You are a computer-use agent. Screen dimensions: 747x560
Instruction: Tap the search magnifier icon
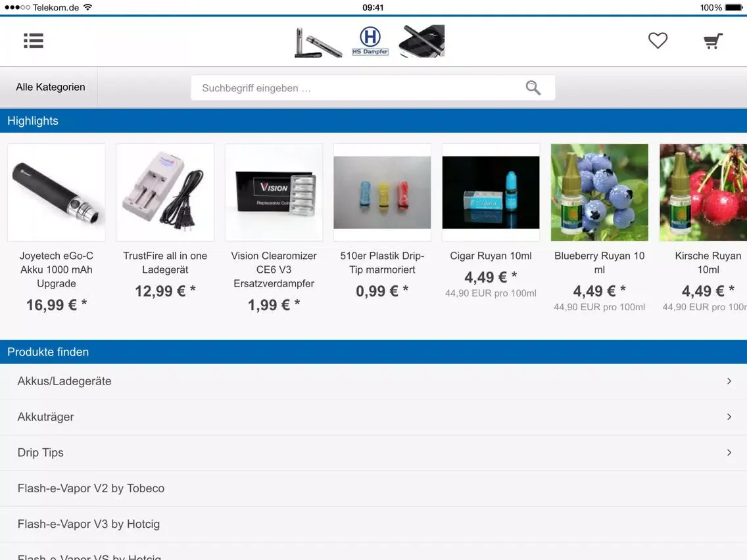(533, 87)
